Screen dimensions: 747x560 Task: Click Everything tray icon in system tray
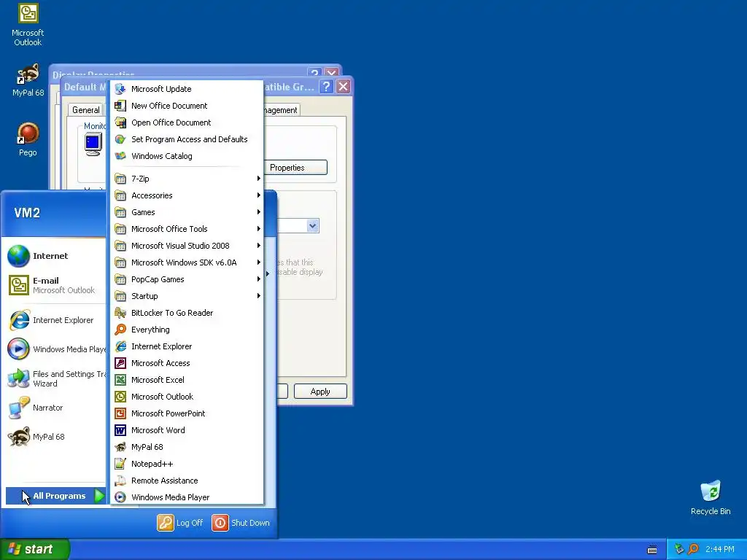(x=693, y=549)
